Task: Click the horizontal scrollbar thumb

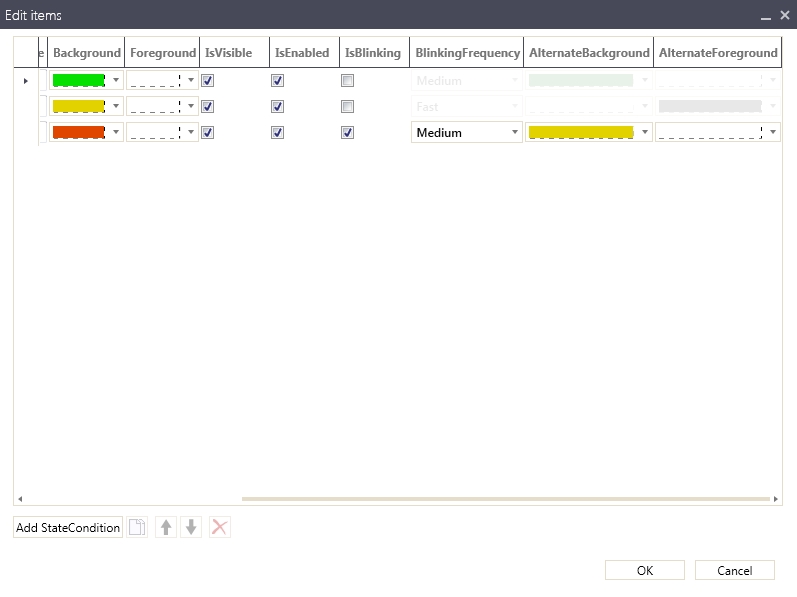Action: 505,498
